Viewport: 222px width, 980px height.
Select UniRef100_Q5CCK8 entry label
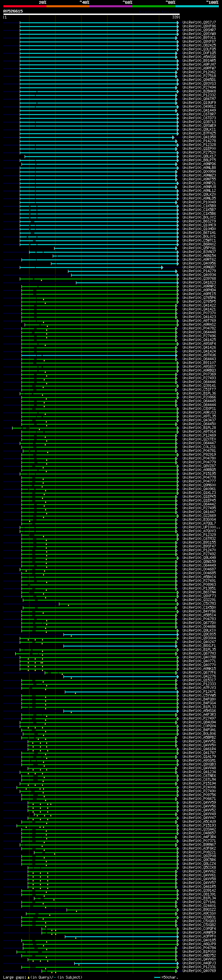click(199, 867)
